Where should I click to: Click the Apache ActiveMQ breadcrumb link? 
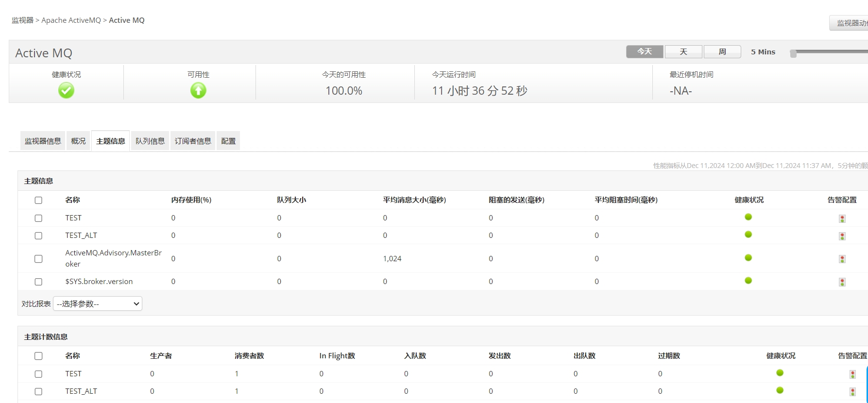pyautogui.click(x=71, y=20)
